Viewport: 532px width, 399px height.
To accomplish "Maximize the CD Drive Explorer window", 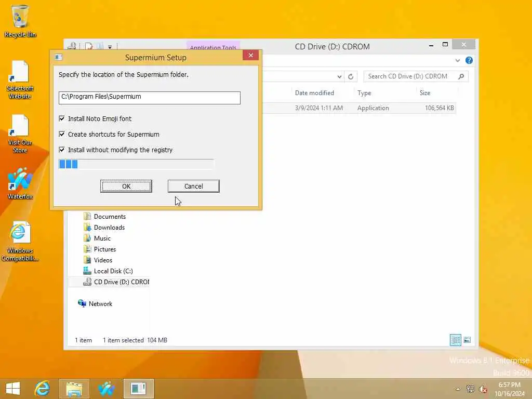I will (445, 45).
